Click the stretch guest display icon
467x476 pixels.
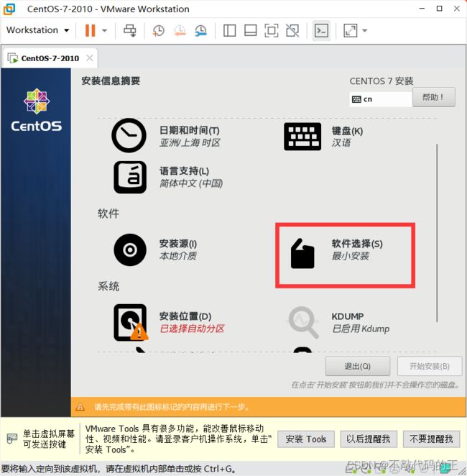[x=351, y=31]
